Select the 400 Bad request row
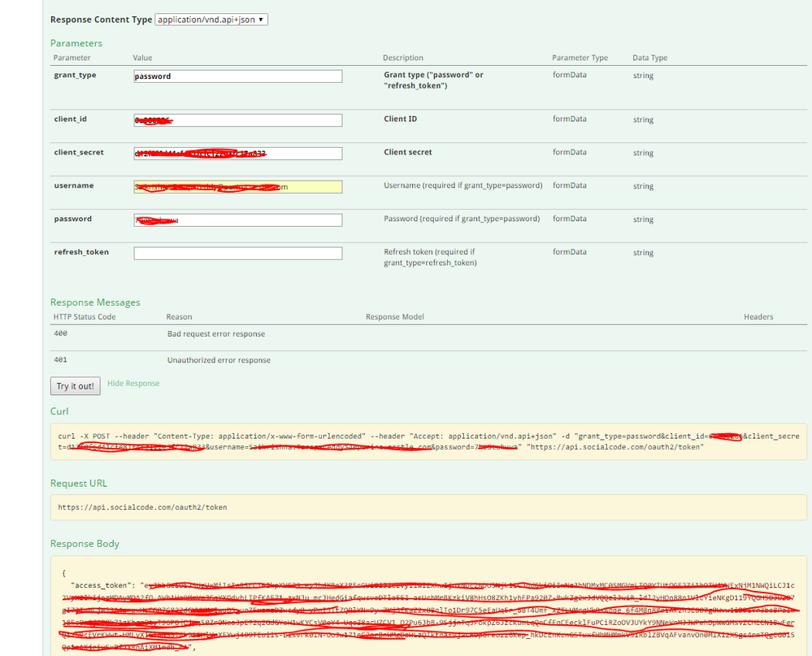This screenshot has height=656, width=812. [215, 334]
